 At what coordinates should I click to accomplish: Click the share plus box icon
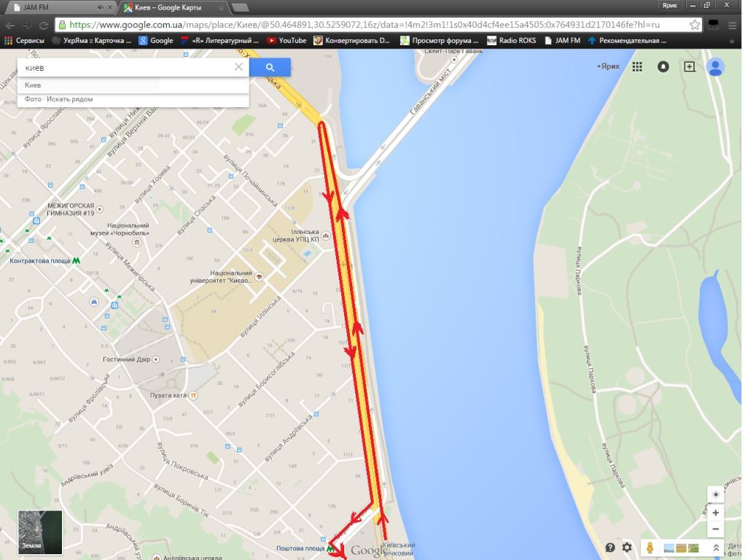point(690,67)
